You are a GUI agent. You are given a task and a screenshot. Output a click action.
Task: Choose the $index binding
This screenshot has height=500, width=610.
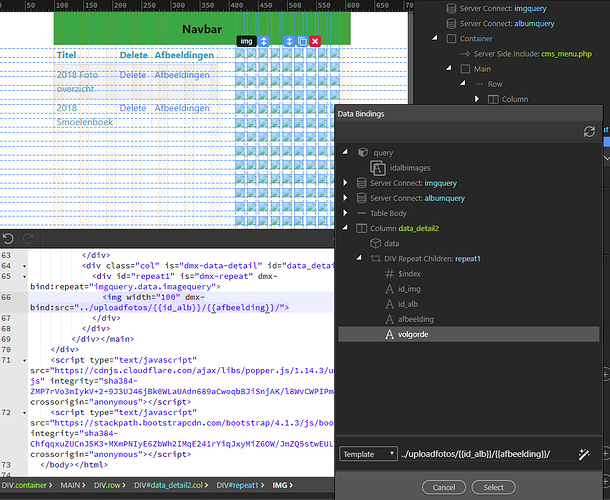(x=409, y=274)
